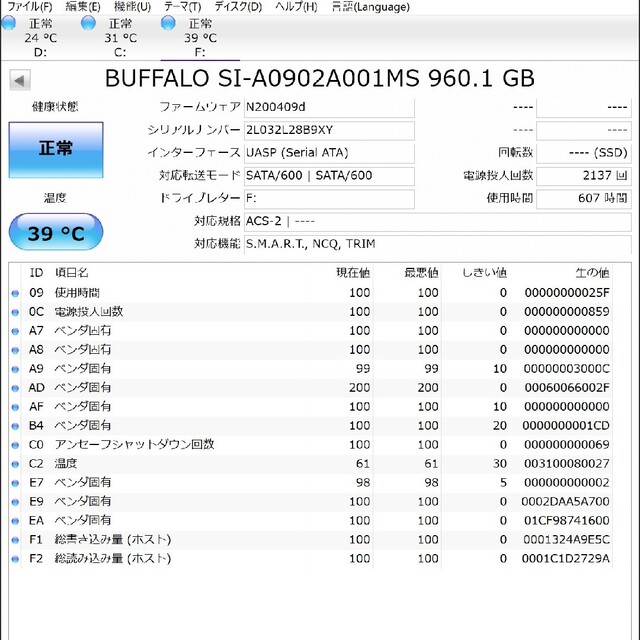Select the アンセーフシャットダウン回数 attribute name
This screenshot has height=640, width=640.
click(134, 444)
